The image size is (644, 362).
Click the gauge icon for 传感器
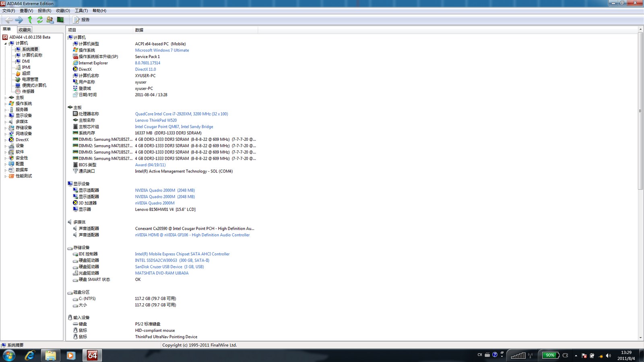click(18, 91)
